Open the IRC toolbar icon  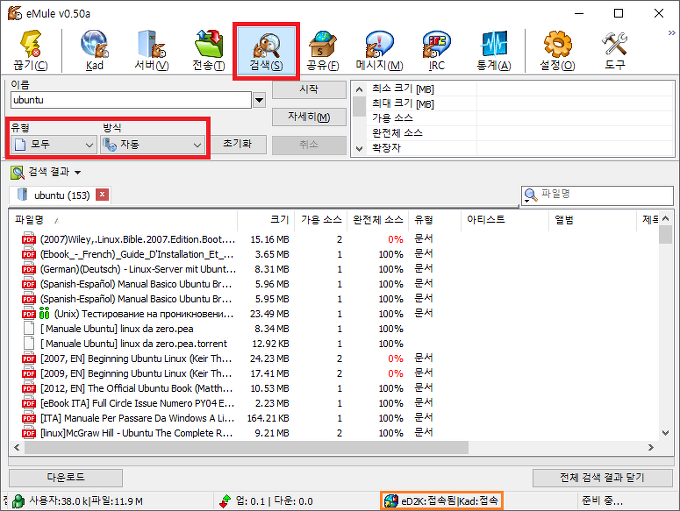coord(436,50)
